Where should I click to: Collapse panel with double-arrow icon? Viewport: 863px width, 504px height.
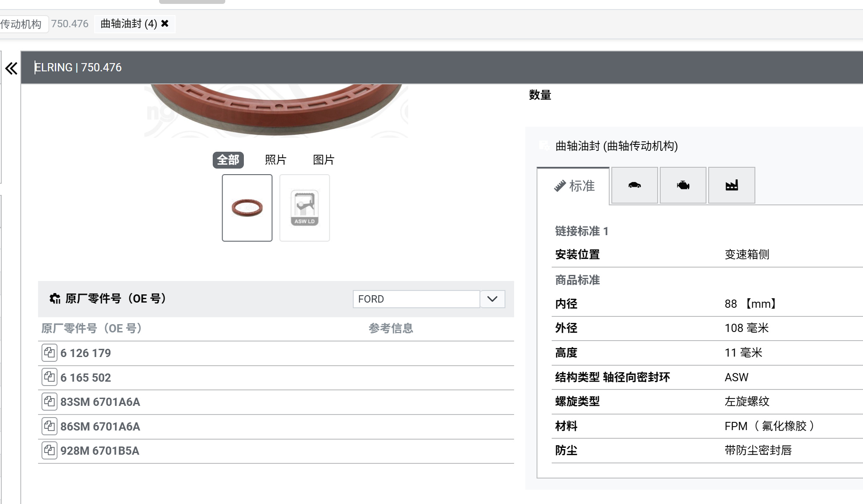click(x=11, y=68)
